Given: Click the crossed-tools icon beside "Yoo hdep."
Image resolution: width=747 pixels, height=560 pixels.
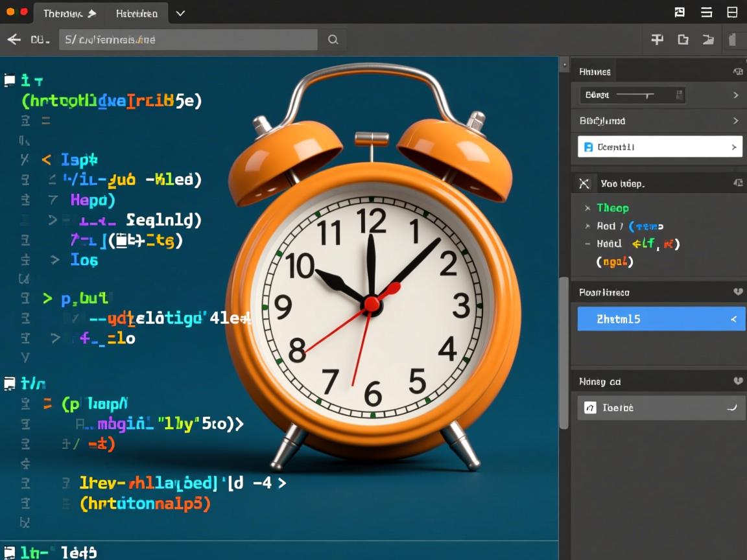Looking at the screenshot, I should 584,183.
